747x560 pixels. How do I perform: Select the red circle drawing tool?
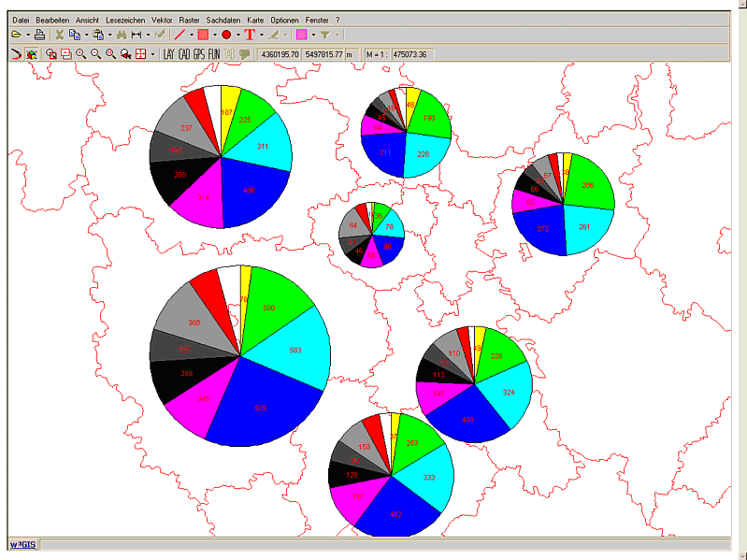point(226,35)
